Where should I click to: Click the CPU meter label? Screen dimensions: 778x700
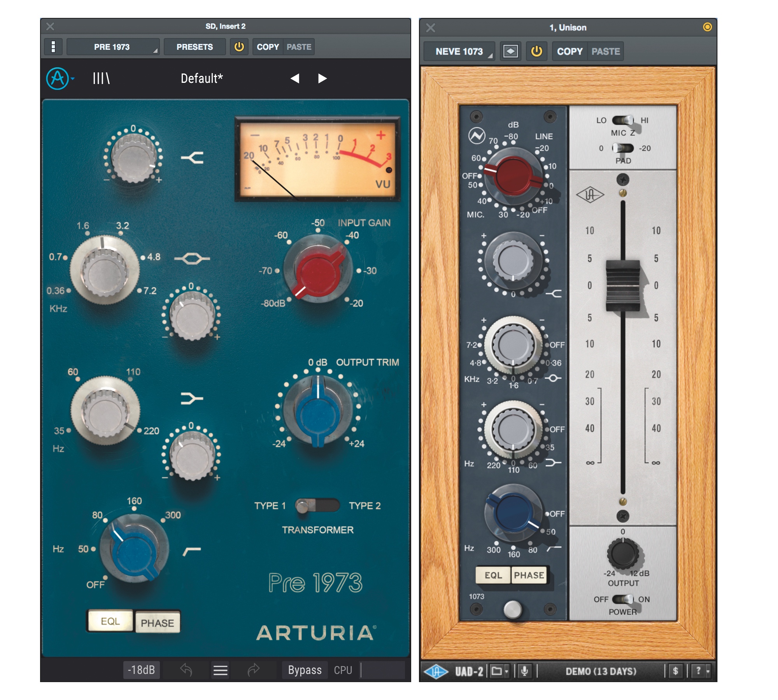point(343,670)
